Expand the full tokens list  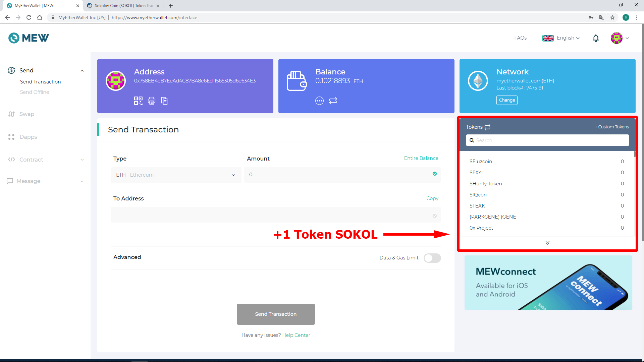tap(547, 243)
